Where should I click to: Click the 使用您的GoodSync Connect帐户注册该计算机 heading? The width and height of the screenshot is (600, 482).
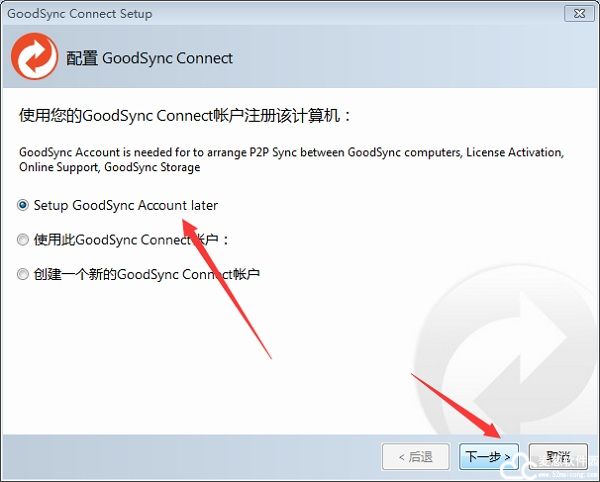(185, 115)
